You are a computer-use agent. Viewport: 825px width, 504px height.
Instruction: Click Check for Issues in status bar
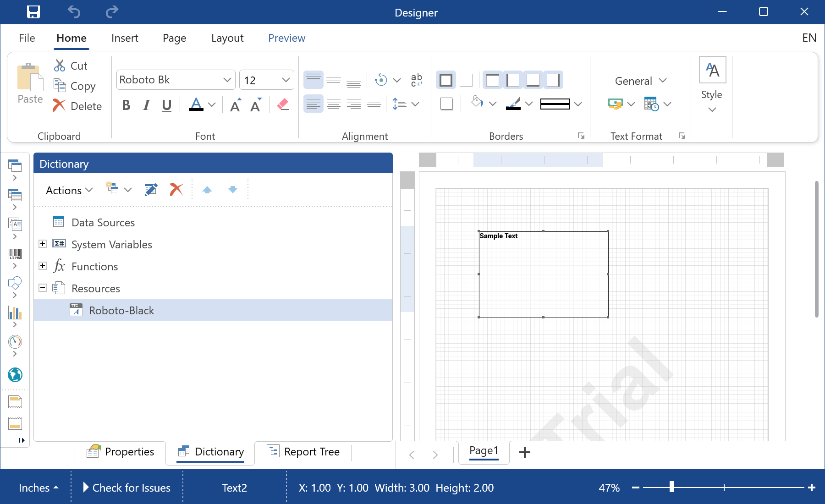click(126, 488)
